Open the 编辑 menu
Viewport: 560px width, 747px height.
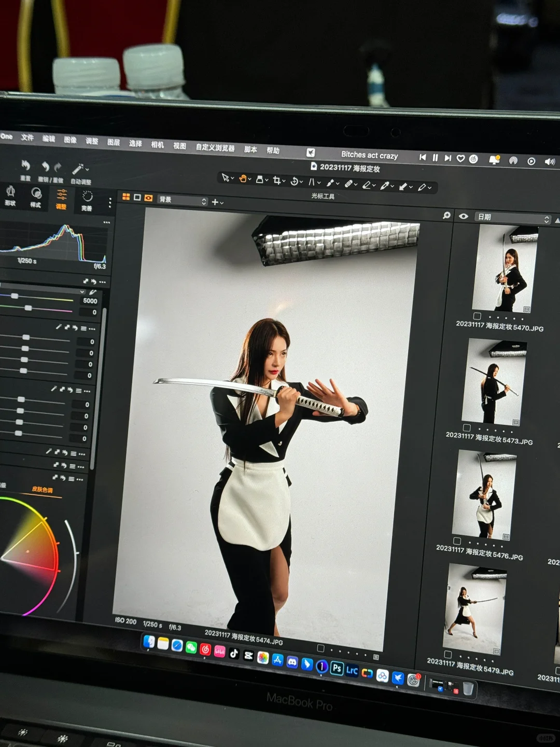coord(49,139)
